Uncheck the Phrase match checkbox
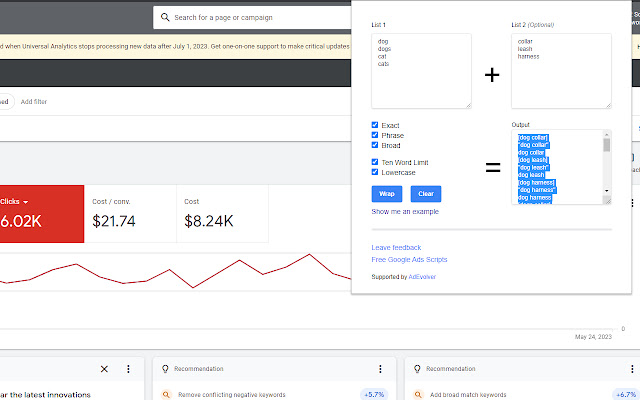The width and height of the screenshot is (640, 400). point(375,135)
